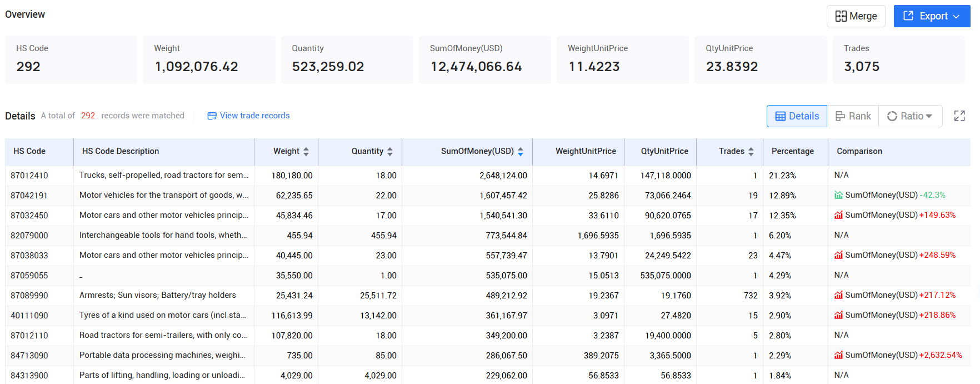Click the Merge grid icon
The height and width of the screenshot is (384, 980).
pyautogui.click(x=841, y=16)
